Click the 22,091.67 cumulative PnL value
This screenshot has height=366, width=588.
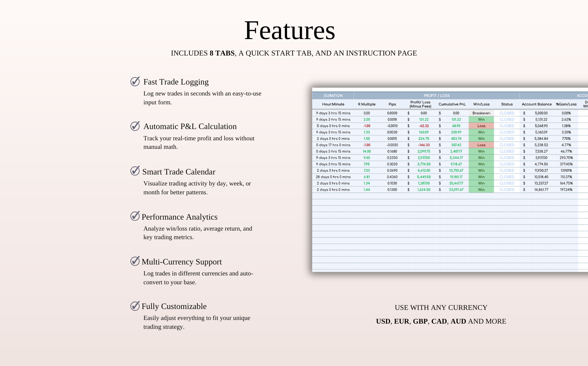click(456, 190)
